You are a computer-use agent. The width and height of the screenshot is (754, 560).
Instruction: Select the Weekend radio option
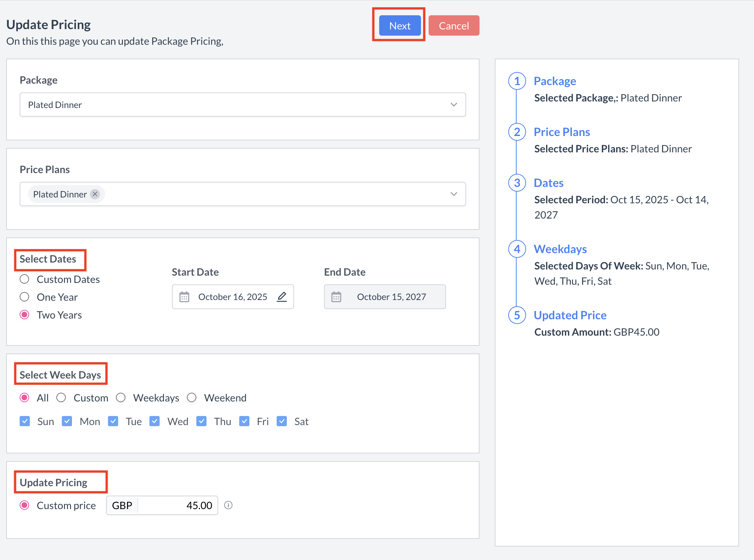coord(192,398)
